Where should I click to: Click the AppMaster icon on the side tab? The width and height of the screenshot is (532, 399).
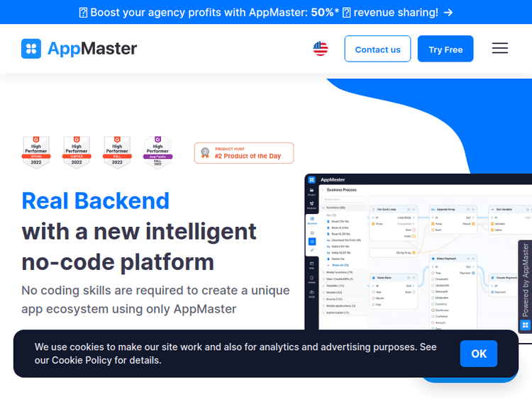[x=525, y=325]
